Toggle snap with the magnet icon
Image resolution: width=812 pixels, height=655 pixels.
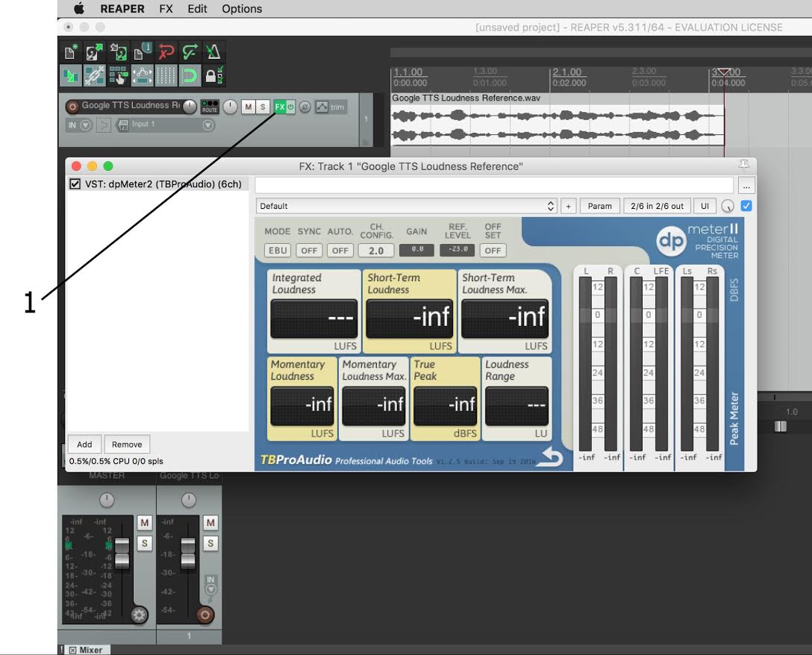click(189, 75)
